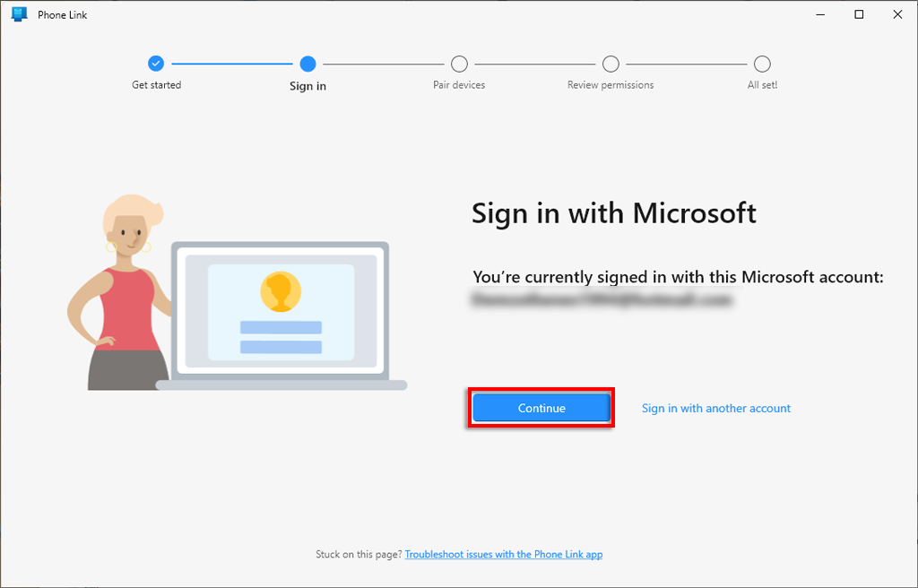Close the Phone Link window
Viewport: 918px width, 588px height.
point(897,14)
